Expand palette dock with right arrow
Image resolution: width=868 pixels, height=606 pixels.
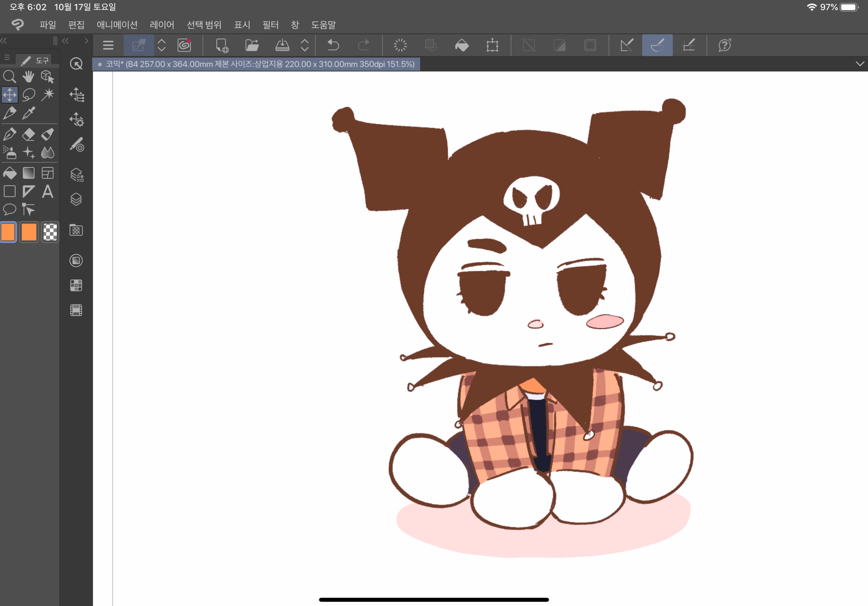pos(86,41)
